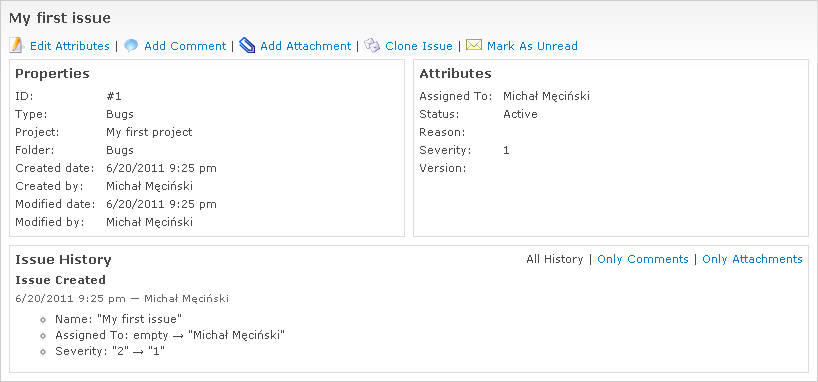Click the paperclip attachment icon

tap(247, 46)
